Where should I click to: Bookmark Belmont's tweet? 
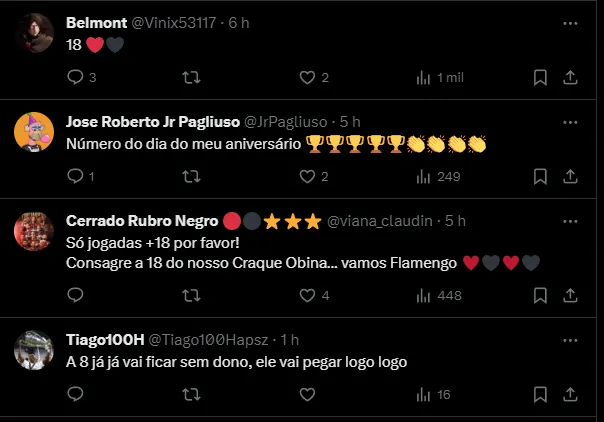pyautogui.click(x=540, y=77)
